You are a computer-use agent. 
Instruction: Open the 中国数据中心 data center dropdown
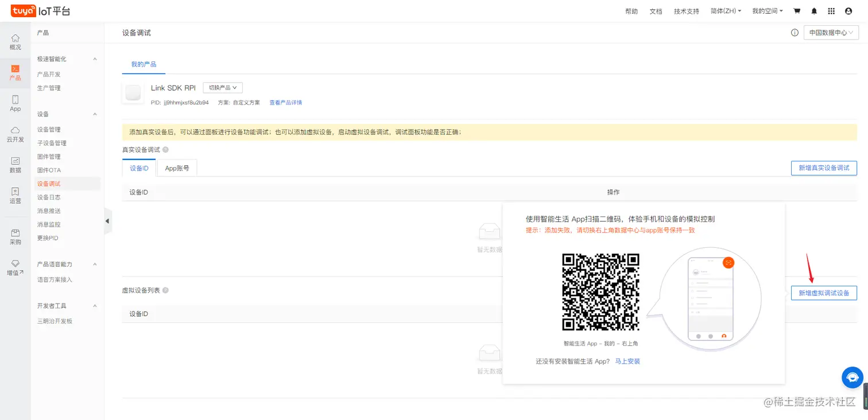pyautogui.click(x=831, y=33)
